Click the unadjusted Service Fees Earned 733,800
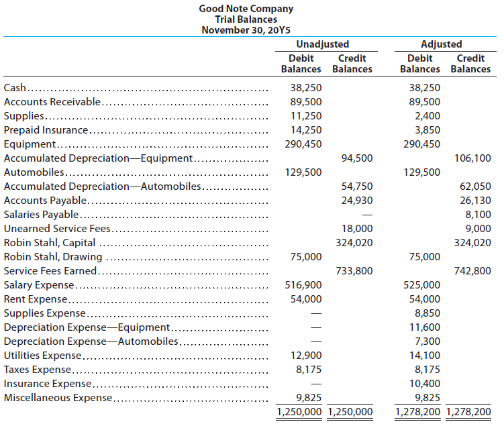 (x=354, y=271)
